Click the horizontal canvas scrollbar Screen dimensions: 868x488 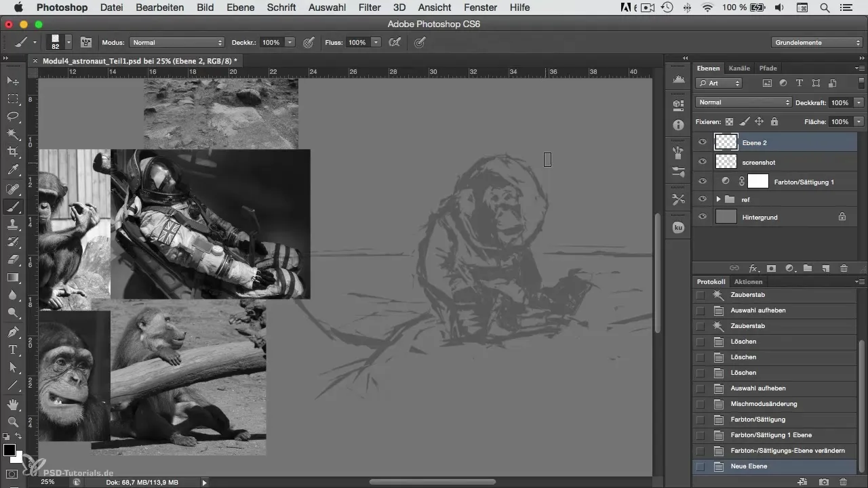click(432, 482)
